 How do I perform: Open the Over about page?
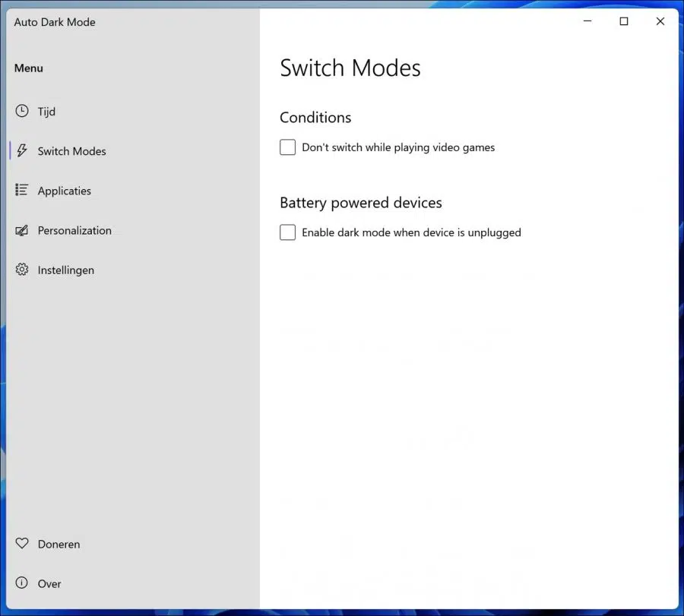(x=133, y=584)
